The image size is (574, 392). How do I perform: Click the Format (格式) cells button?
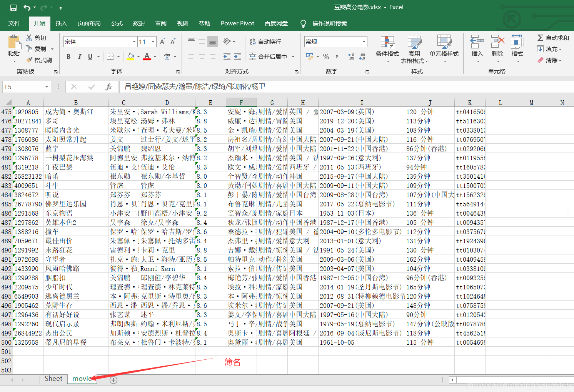point(517,49)
